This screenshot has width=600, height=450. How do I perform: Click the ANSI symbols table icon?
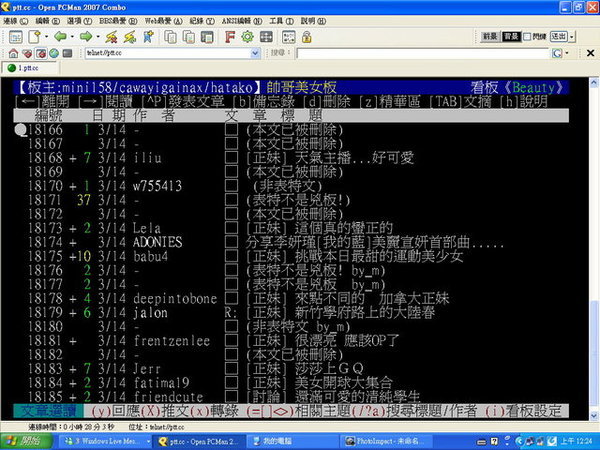click(289, 37)
